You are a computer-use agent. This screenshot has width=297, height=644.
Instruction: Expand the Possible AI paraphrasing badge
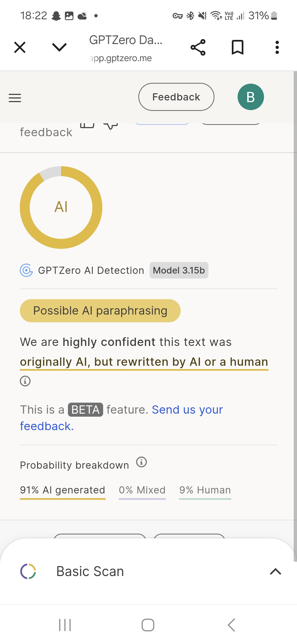[x=100, y=310]
